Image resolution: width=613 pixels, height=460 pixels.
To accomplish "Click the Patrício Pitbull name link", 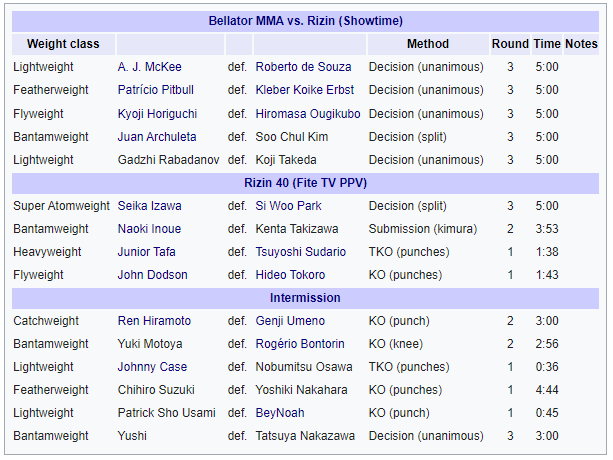I will (x=156, y=90).
